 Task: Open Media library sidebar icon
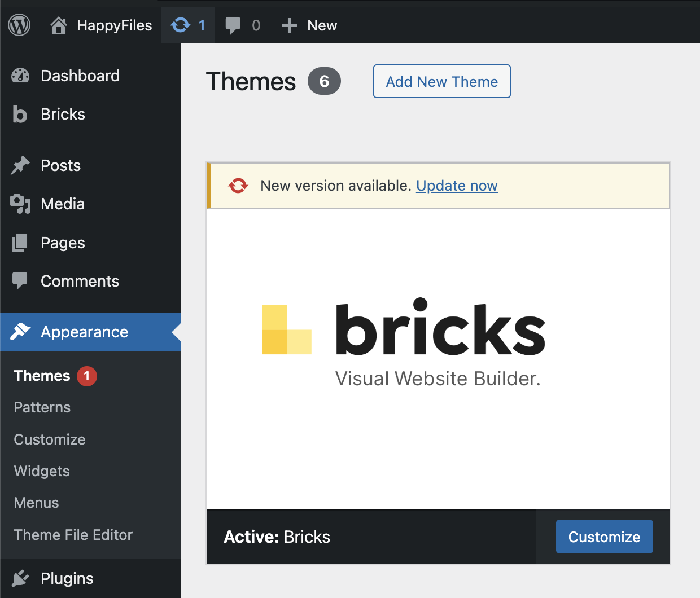click(20, 204)
